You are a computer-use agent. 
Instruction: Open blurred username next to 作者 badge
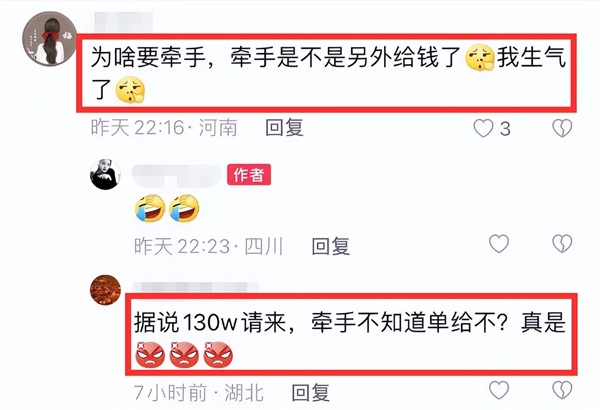click(x=177, y=175)
